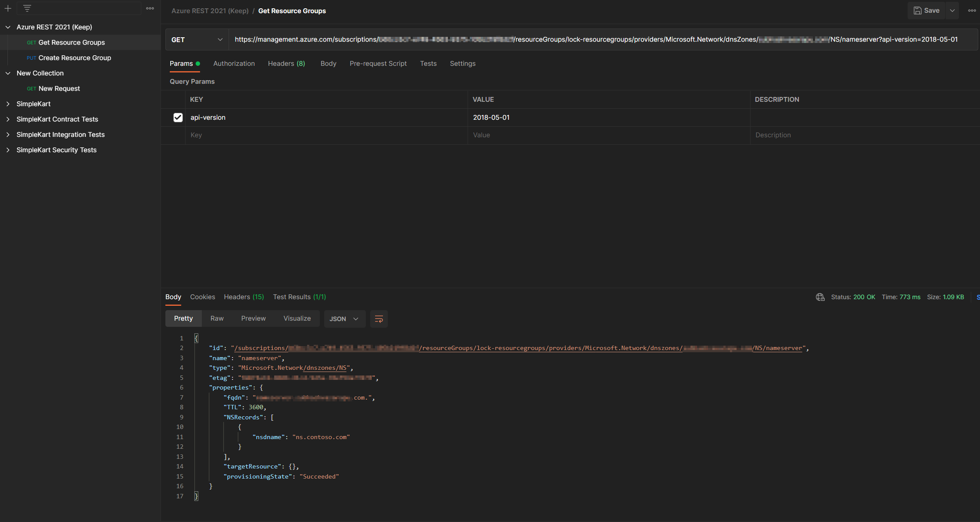This screenshot has height=522, width=980.
Task: Select Raw response view
Action: (217, 318)
